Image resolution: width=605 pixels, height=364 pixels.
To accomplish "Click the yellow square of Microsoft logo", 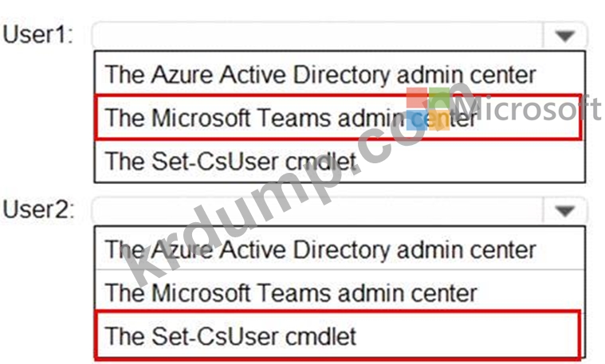I will point(441,120).
